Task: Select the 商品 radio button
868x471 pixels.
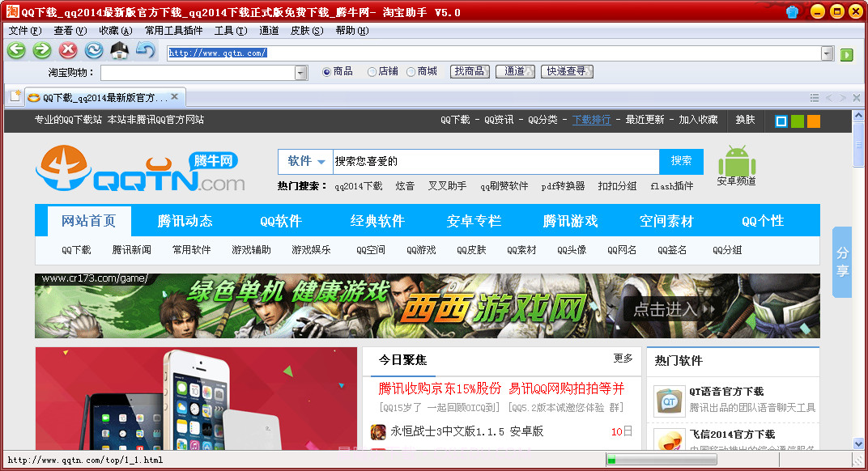Action: click(x=325, y=70)
